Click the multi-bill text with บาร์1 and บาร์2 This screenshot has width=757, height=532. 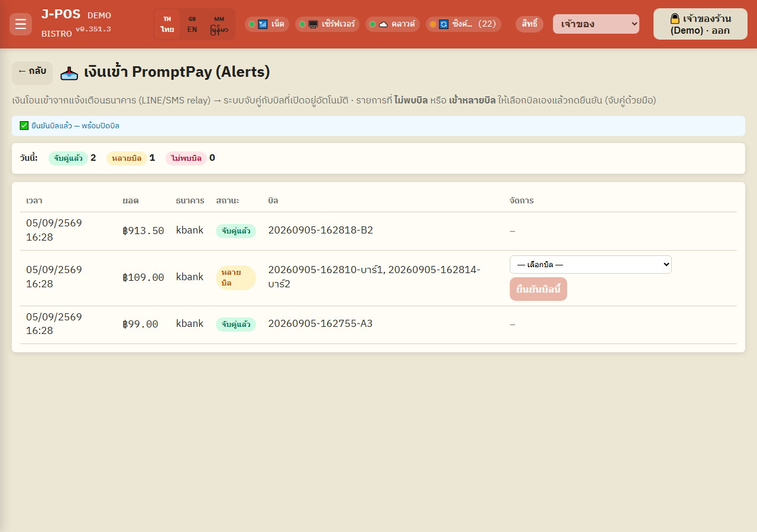[374, 277]
